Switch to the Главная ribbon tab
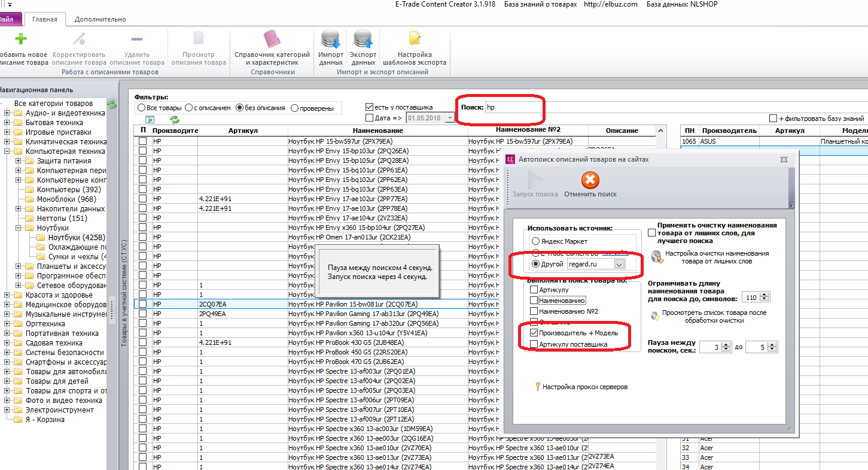 pos(45,19)
